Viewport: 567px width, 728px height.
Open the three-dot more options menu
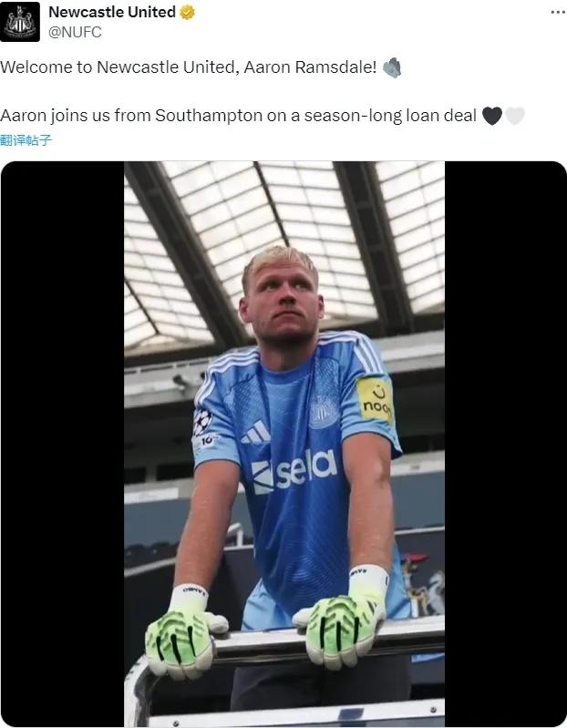point(558,12)
